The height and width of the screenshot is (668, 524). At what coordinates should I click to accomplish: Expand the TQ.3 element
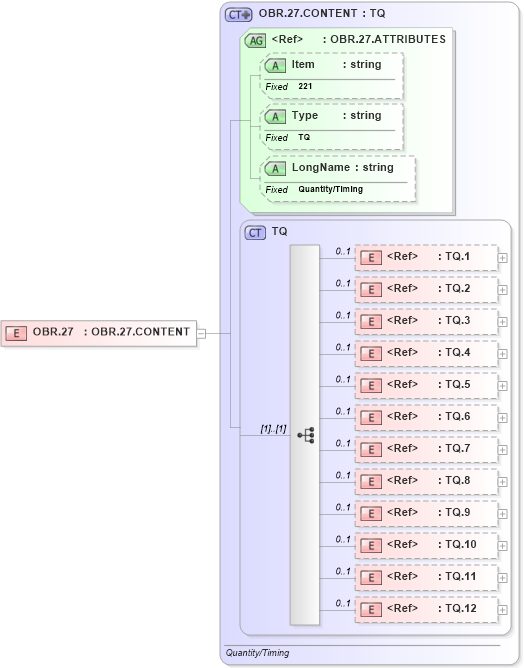tap(503, 322)
